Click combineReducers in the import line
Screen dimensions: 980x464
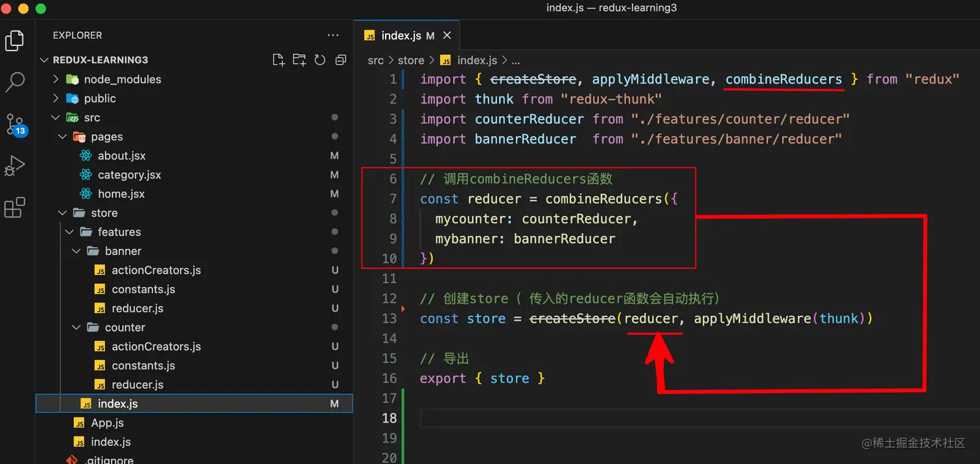tap(784, 79)
